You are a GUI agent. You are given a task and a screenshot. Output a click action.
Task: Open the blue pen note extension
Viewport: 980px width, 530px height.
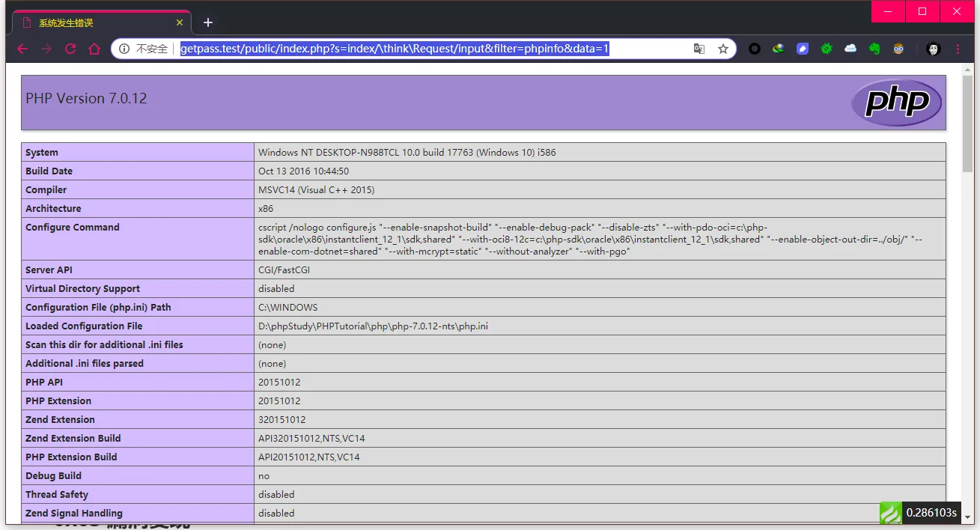(x=803, y=49)
